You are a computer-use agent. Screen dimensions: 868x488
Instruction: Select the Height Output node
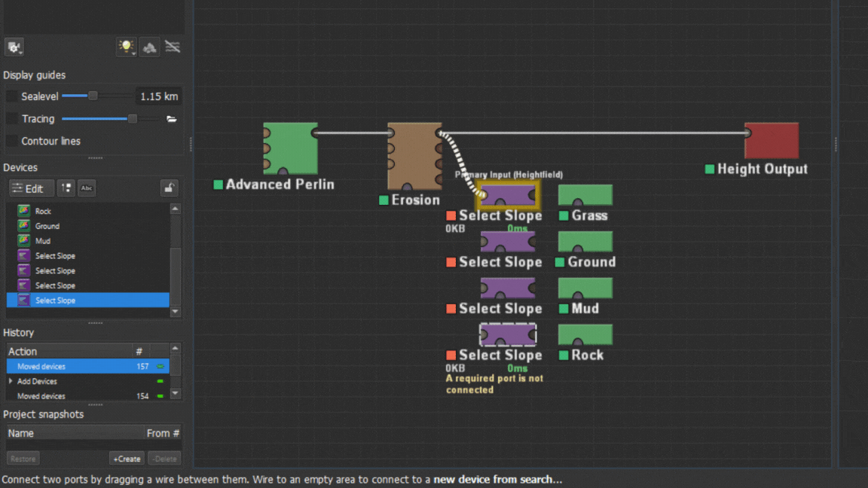[x=772, y=141]
